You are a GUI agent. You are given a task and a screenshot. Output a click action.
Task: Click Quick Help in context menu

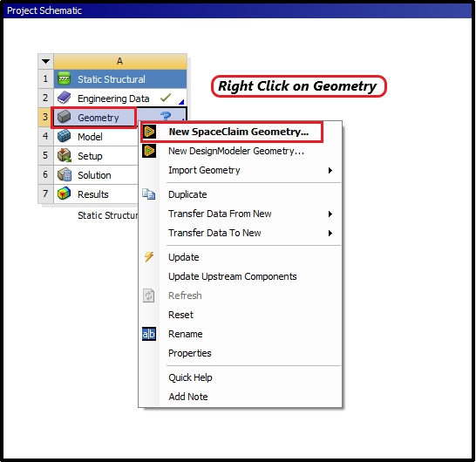coord(190,377)
